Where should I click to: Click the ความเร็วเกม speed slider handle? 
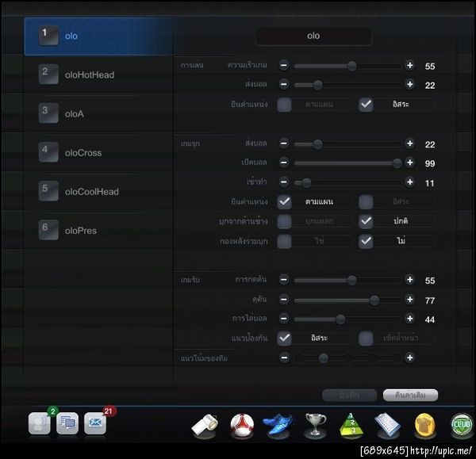tap(351, 66)
